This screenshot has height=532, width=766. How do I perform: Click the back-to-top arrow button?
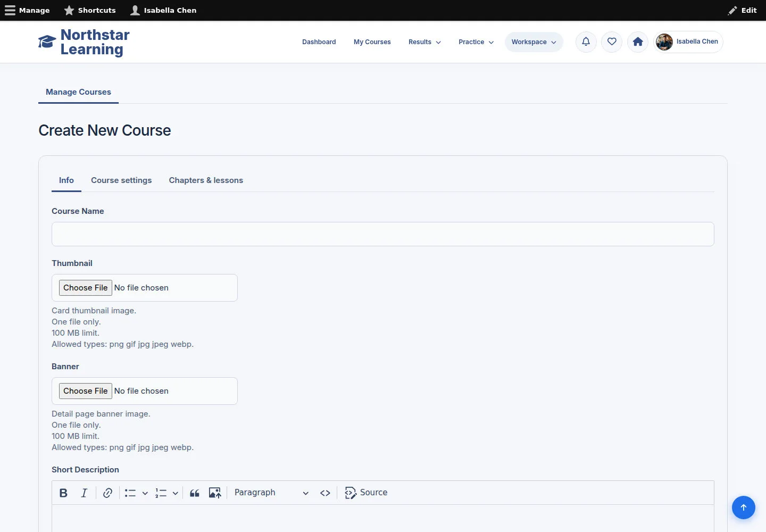[744, 508]
